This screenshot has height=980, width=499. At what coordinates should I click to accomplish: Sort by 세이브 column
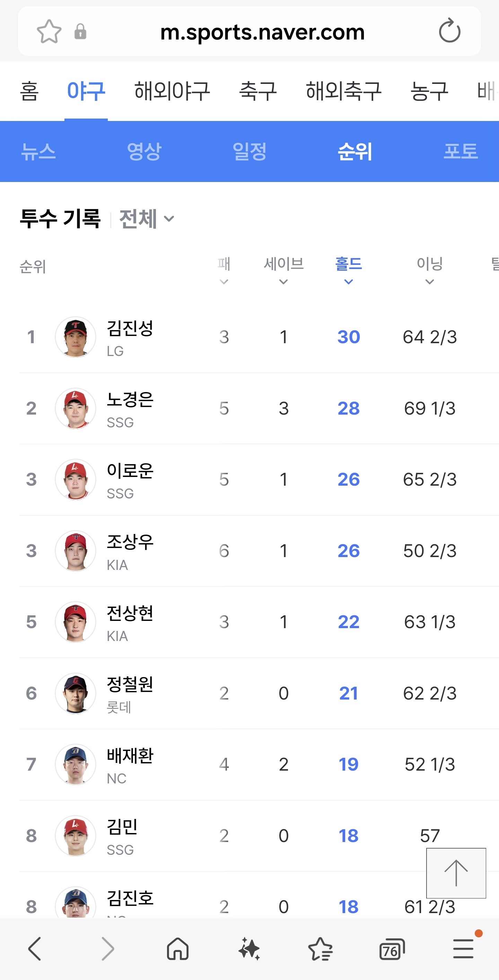pyautogui.click(x=284, y=270)
